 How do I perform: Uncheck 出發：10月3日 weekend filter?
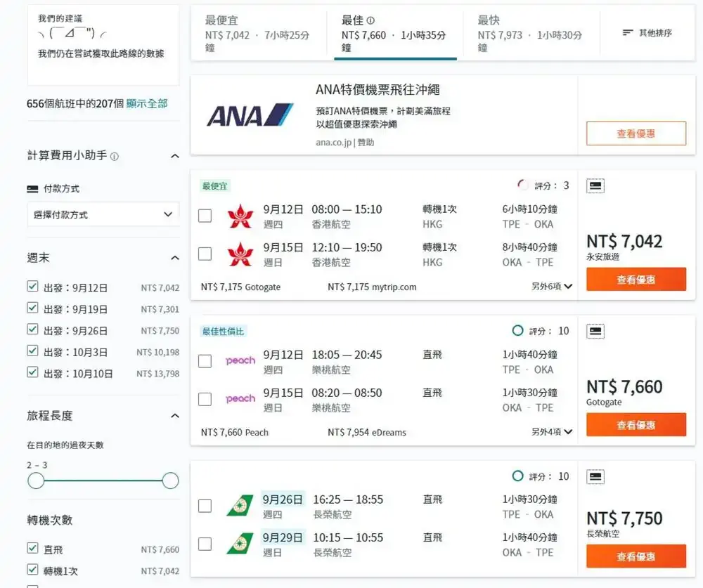pos(32,351)
